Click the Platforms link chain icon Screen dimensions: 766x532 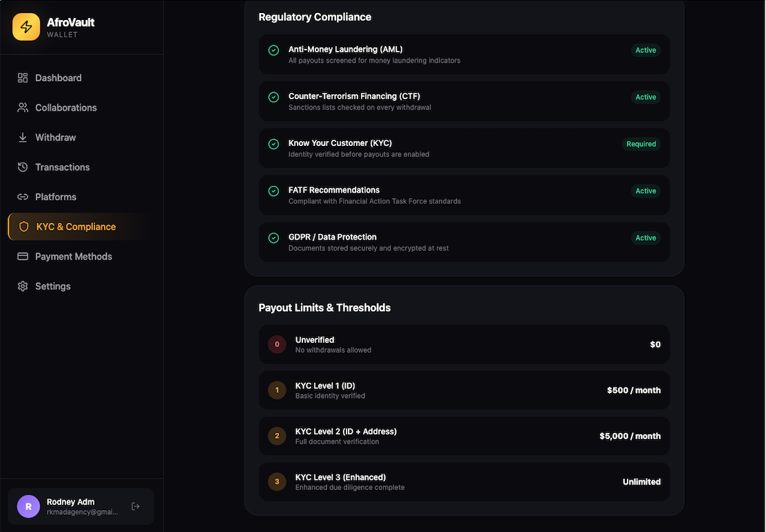23,197
